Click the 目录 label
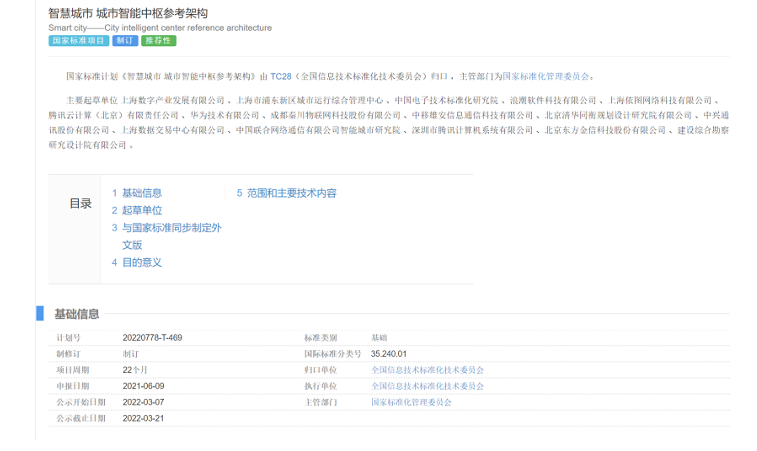The width and height of the screenshot is (757, 451). click(x=81, y=203)
